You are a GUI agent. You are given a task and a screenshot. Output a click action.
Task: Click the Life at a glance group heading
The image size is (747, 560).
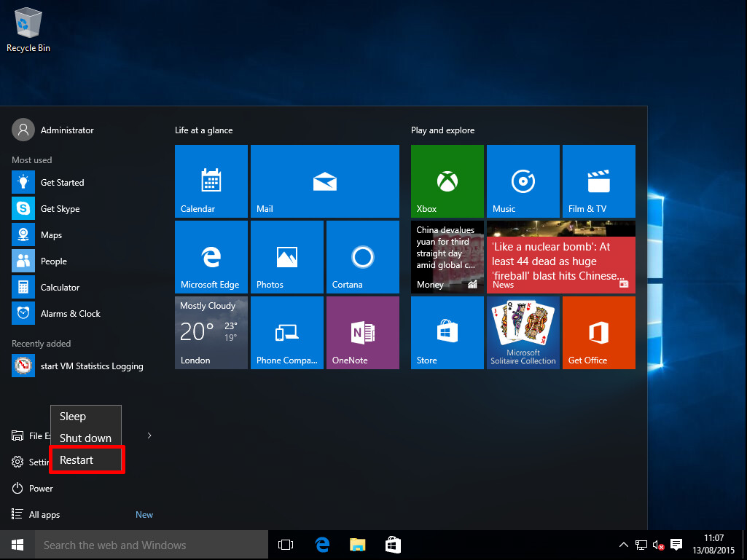pyautogui.click(x=204, y=130)
